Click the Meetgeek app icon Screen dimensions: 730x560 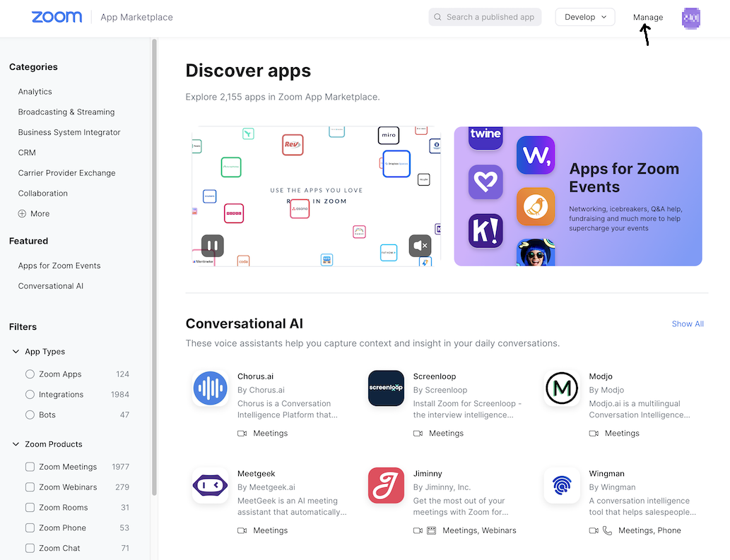coord(211,486)
